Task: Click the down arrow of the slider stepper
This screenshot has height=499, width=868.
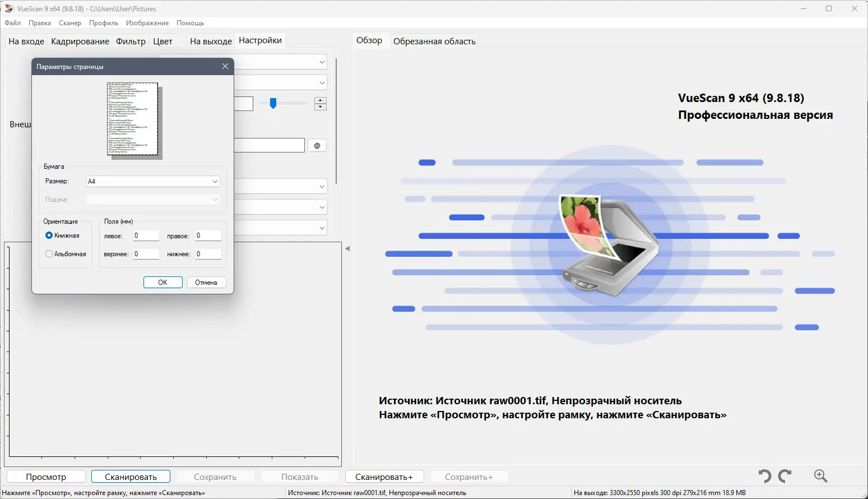Action: [x=321, y=107]
